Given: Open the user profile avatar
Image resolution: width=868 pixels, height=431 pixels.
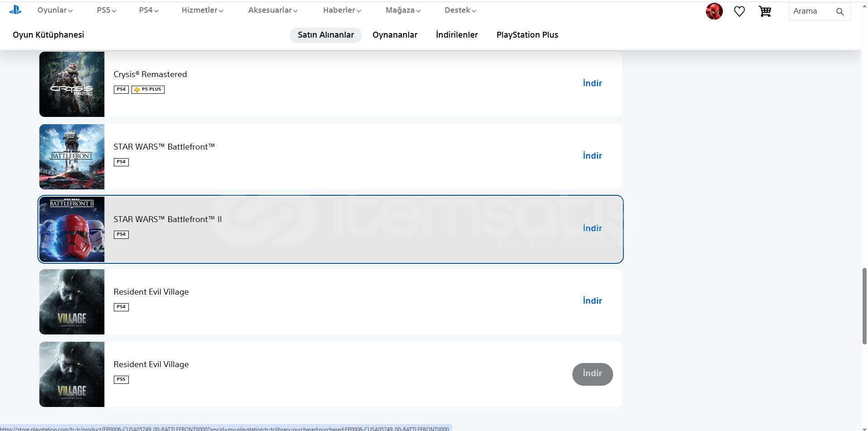Looking at the screenshot, I should tap(714, 11).
